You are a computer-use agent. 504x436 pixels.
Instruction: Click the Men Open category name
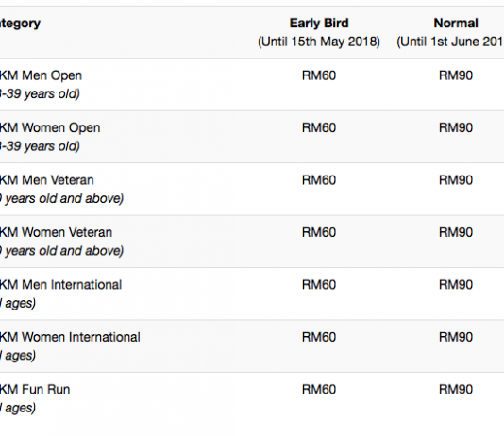pyautogui.click(x=41, y=75)
